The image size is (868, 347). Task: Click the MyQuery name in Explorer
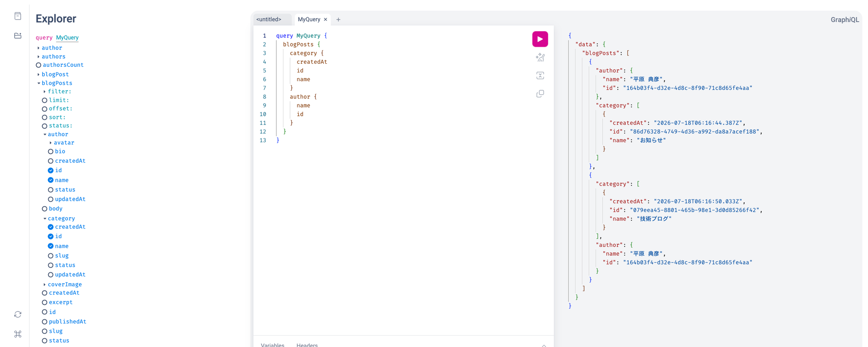(67, 38)
